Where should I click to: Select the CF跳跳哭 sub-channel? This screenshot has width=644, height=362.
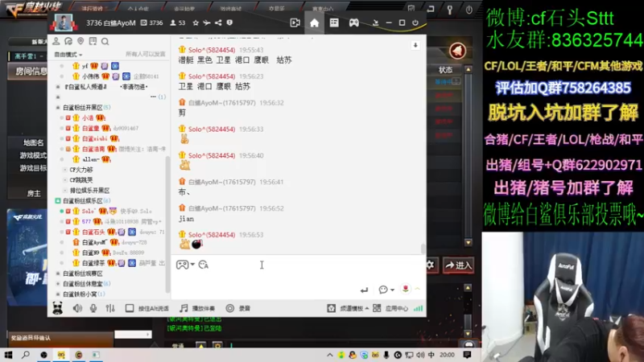[x=81, y=179]
